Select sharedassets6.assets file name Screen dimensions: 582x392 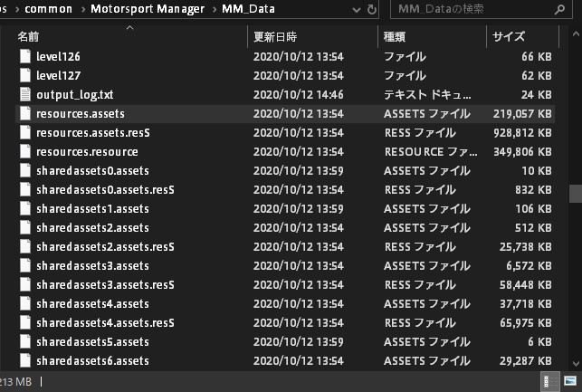click(92, 360)
